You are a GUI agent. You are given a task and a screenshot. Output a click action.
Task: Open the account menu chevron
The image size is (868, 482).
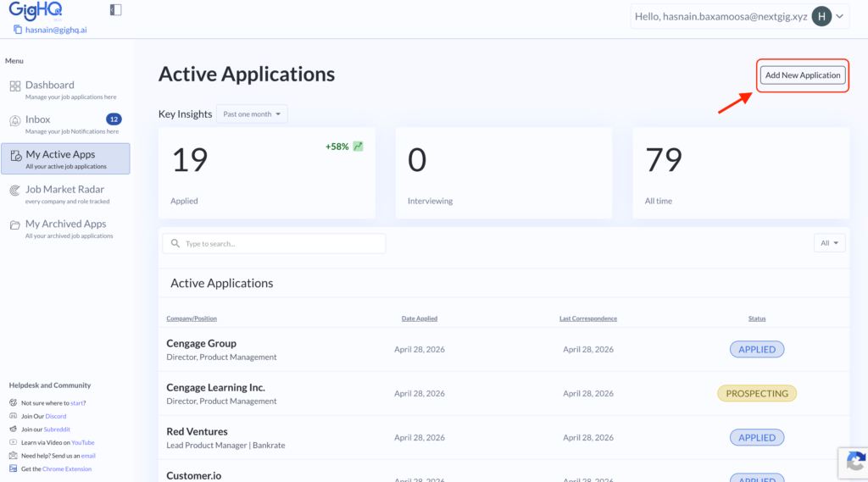click(840, 17)
